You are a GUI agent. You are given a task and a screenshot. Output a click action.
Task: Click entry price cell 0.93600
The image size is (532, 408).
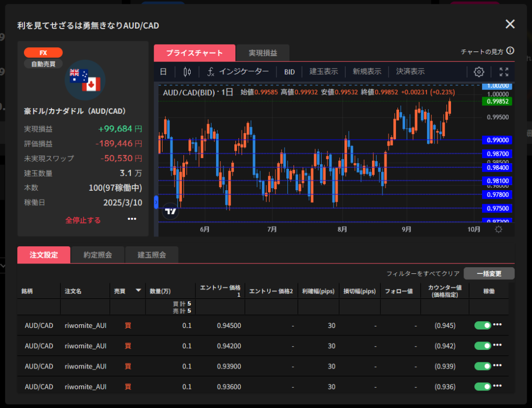229,387
